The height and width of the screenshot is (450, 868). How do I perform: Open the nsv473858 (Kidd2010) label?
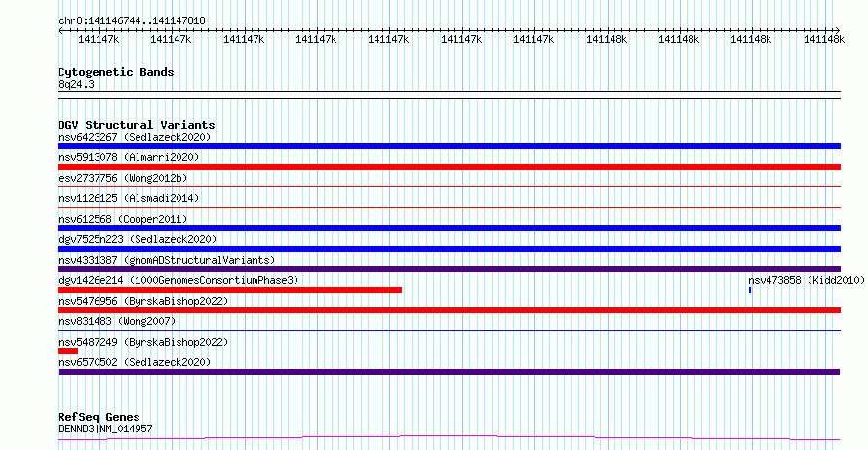coord(806,280)
